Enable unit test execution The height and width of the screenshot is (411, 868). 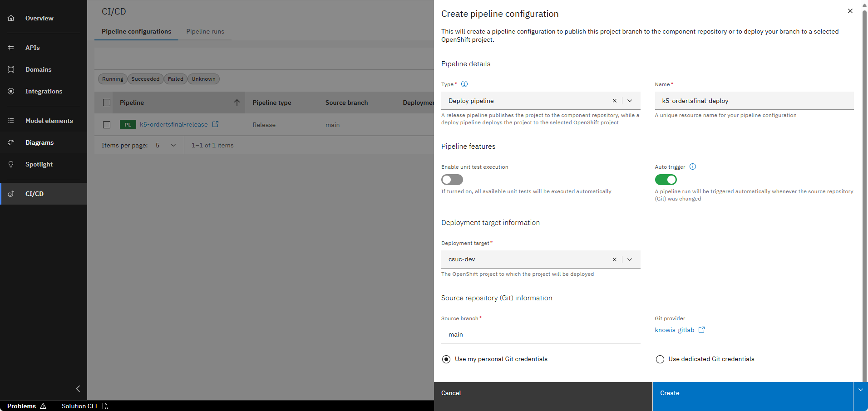[452, 180]
